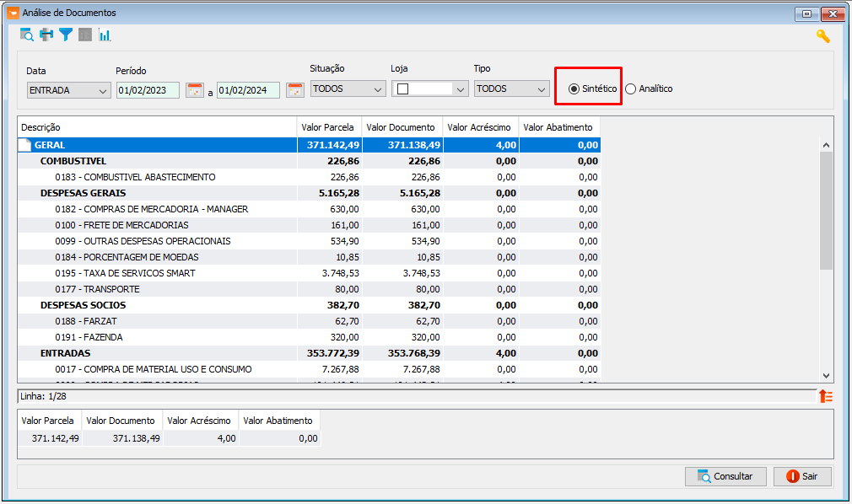Open the blue funnel filter tool

[66, 35]
